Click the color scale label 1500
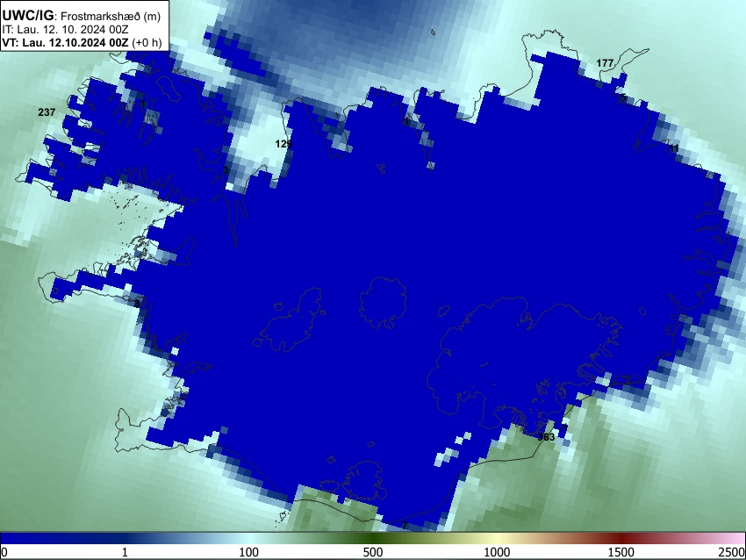Image resolution: width=746 pixels, height=560 pixels. [621, 552]
